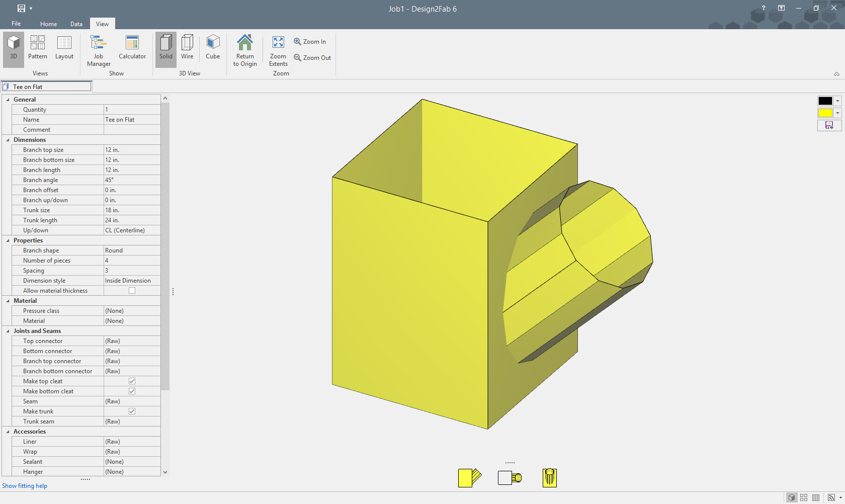Screen dimensions: 845x504
Task: Click the Tee on Flat tab icon
Action: click(x=6, y=87)
